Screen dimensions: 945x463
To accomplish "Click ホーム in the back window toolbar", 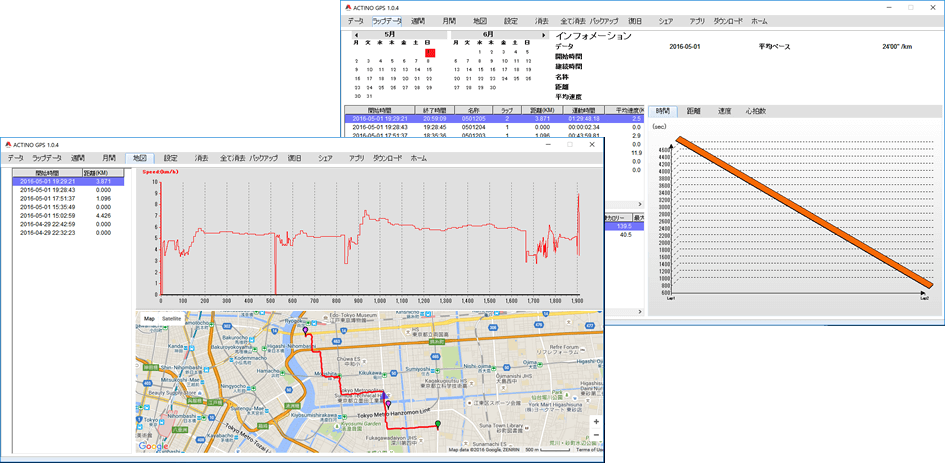I will coord(759,21).
